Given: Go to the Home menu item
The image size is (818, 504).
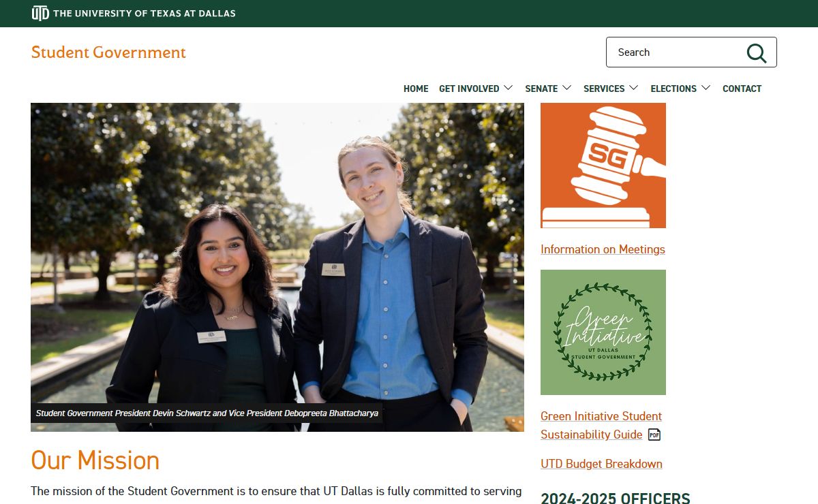Looking at the screenshot, I should [416, 89].
